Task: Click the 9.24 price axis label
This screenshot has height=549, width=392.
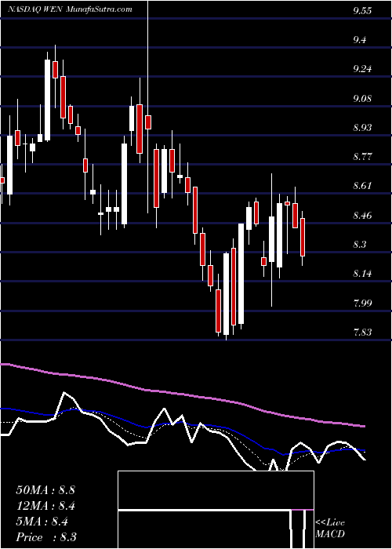Action: coord(362,69)
